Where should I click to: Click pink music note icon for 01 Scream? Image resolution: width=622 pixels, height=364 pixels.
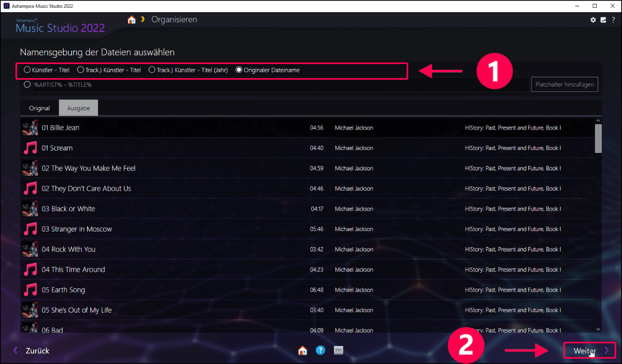30,148
